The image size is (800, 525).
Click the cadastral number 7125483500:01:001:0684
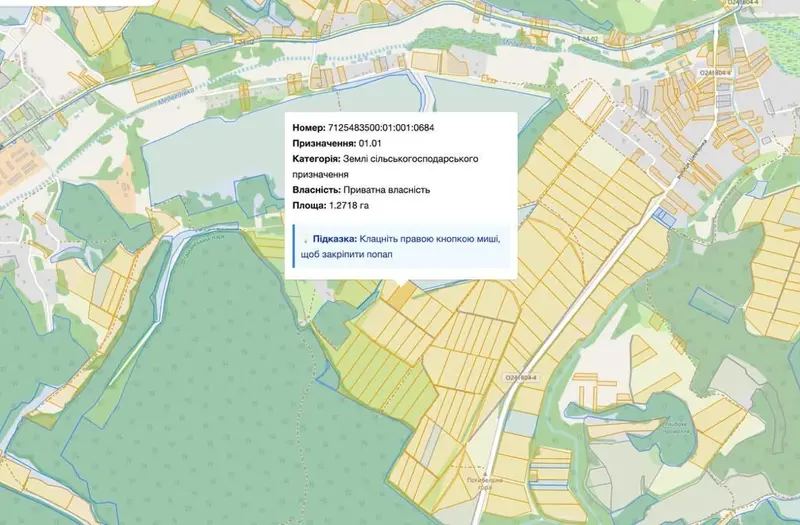(x=381, y=128)
